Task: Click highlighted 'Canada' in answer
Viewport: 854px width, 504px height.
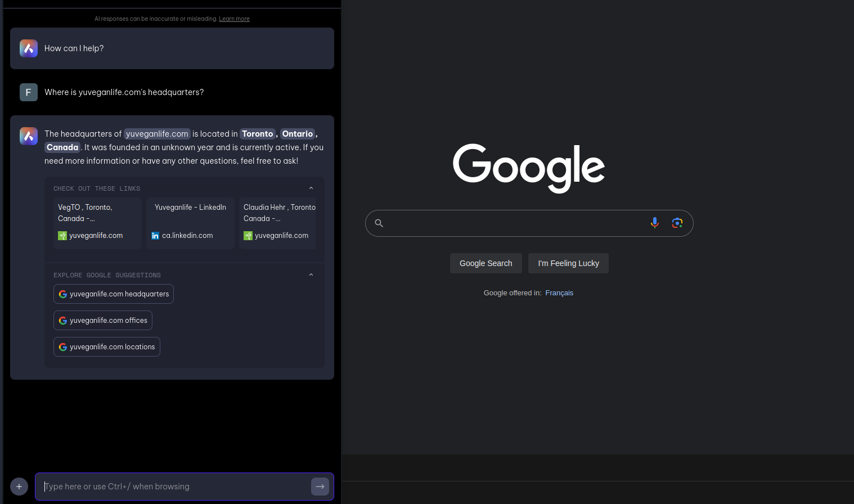Action: [62, 147]
